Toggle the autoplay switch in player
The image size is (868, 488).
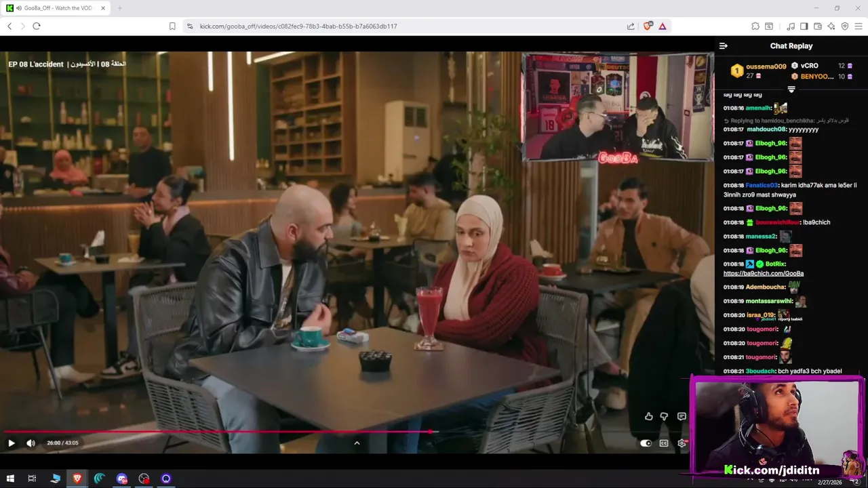pyautogui.click(x=646, y=443)
